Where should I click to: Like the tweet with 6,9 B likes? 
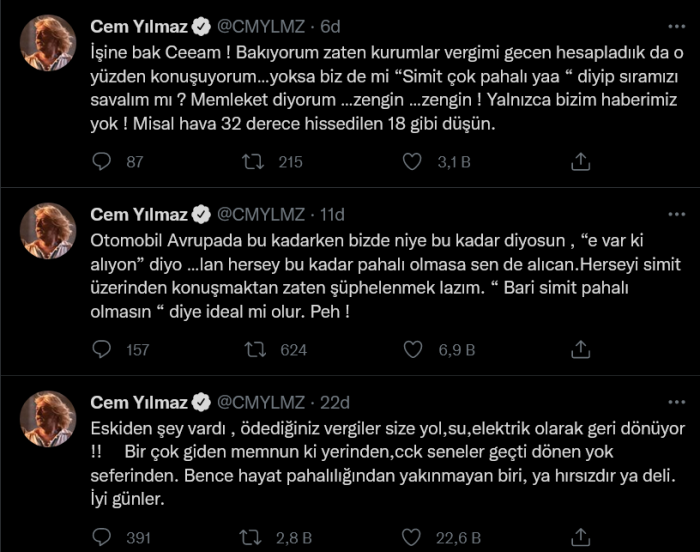click(x=411, y=349)
